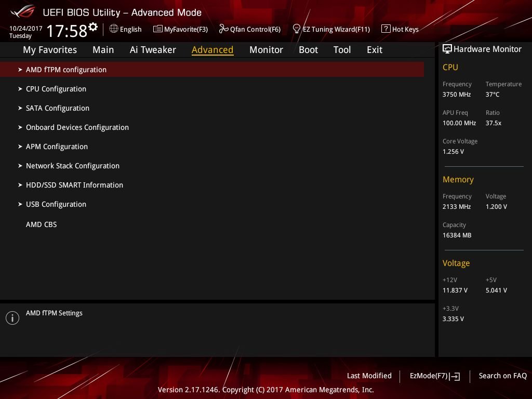Click the info circle icon
Viewport: 532px width, 399px height.
[12, 318]
